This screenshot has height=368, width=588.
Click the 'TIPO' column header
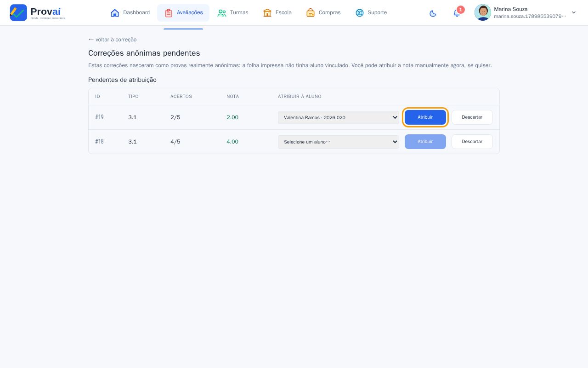click(x=133, y=97)
